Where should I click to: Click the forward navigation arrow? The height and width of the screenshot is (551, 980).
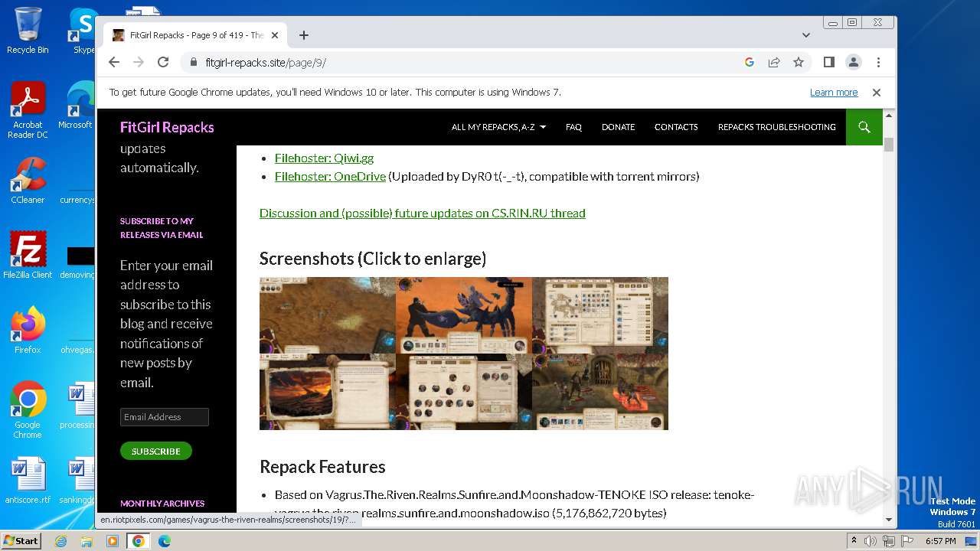point(139,62)
